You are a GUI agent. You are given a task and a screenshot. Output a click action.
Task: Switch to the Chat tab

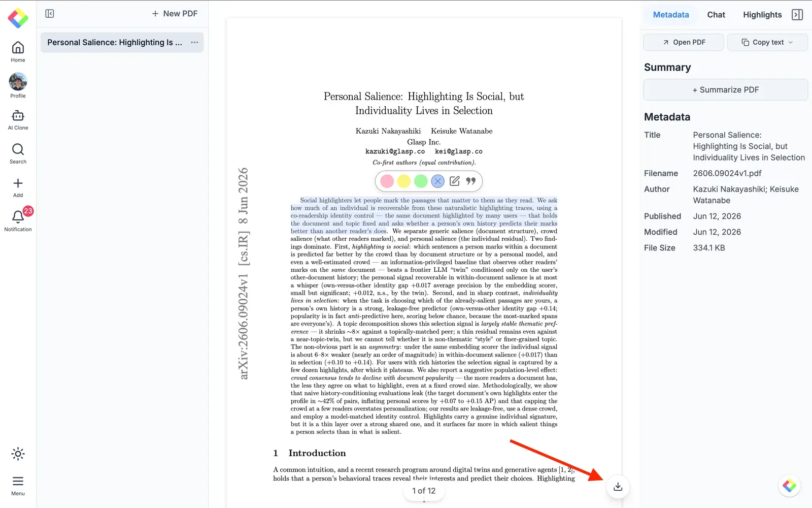[x=716, y=15]
